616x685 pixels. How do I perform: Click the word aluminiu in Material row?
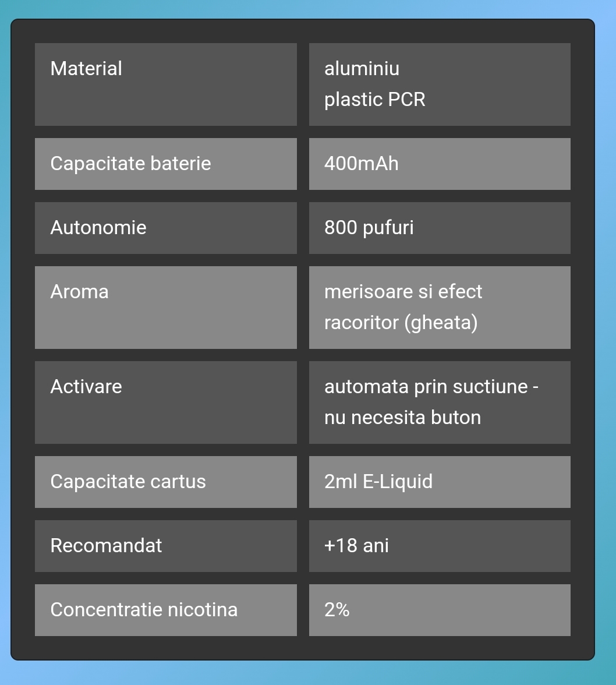point(362,69)
